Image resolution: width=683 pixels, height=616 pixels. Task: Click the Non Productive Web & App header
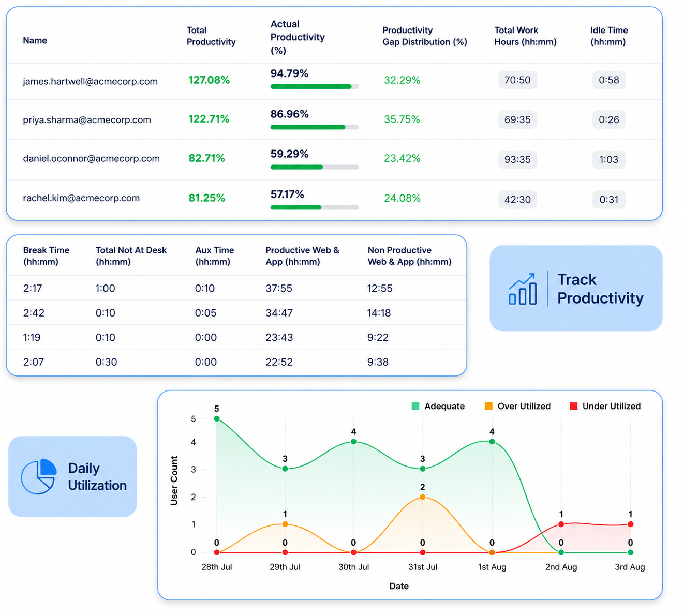(x=410, y=256)
